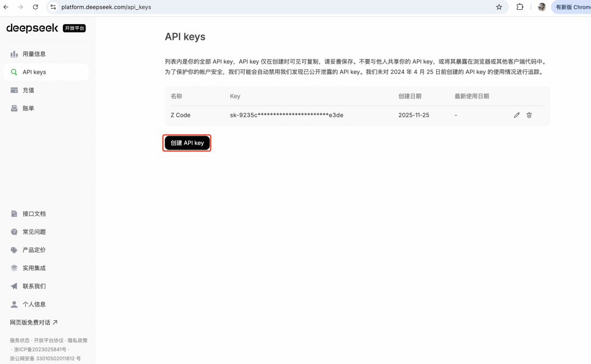Click the 用量信息 bar chart icon

14,54
